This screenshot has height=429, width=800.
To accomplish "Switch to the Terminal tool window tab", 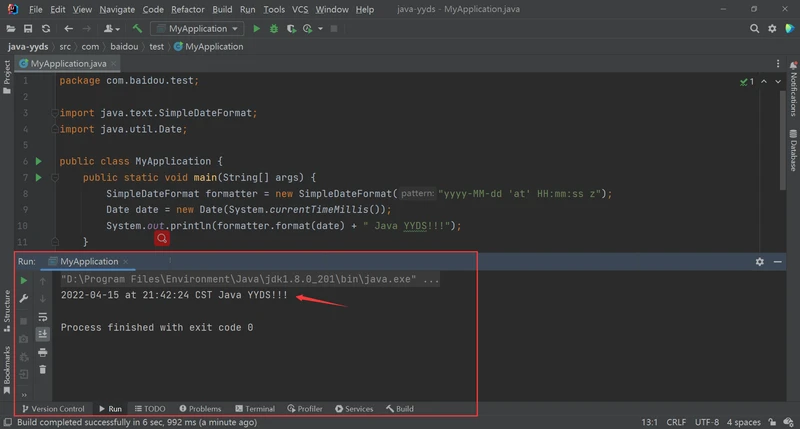I will coord(254,409).
